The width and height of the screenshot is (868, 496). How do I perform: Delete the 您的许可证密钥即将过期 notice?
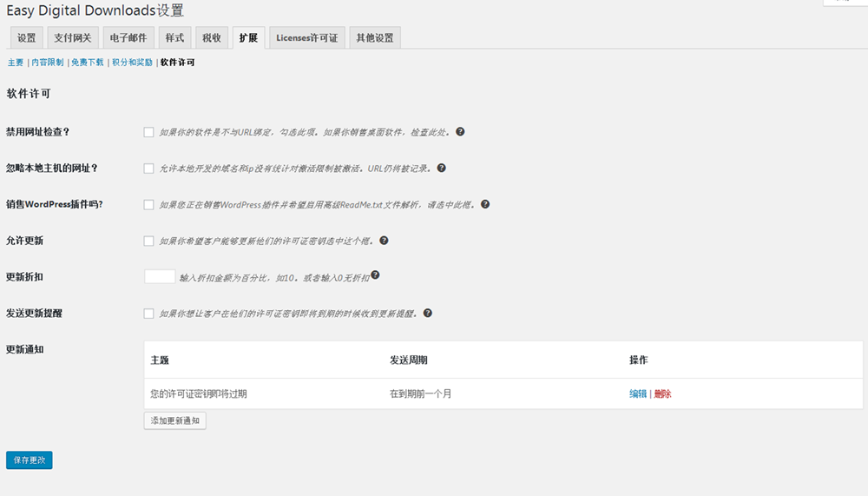click(x=662, y=394)
